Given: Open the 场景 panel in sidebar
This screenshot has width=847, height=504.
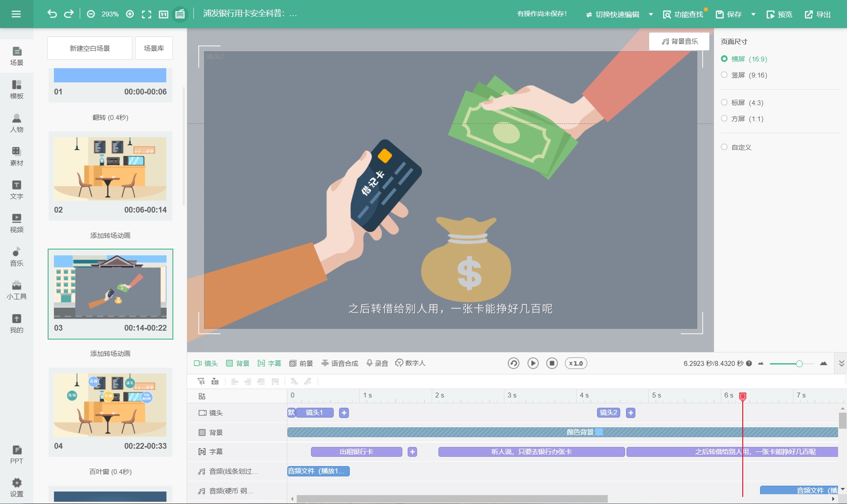Looking at the screenshot, I should [16, 57].
